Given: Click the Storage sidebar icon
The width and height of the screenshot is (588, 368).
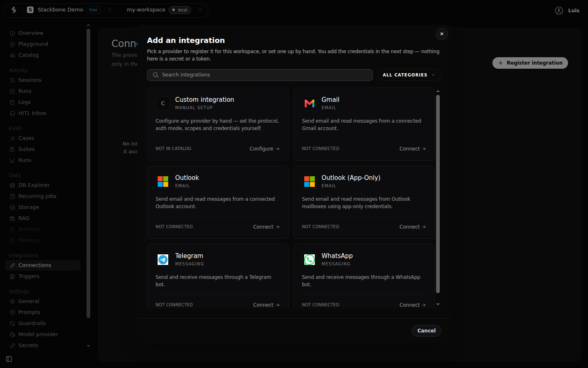Looking at the screenshot, I should tap(13, 207).
